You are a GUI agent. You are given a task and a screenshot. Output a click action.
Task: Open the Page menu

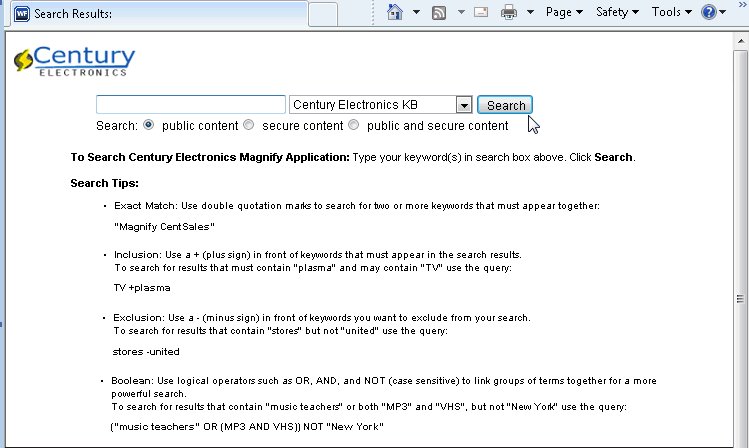(x=564, y=12)
